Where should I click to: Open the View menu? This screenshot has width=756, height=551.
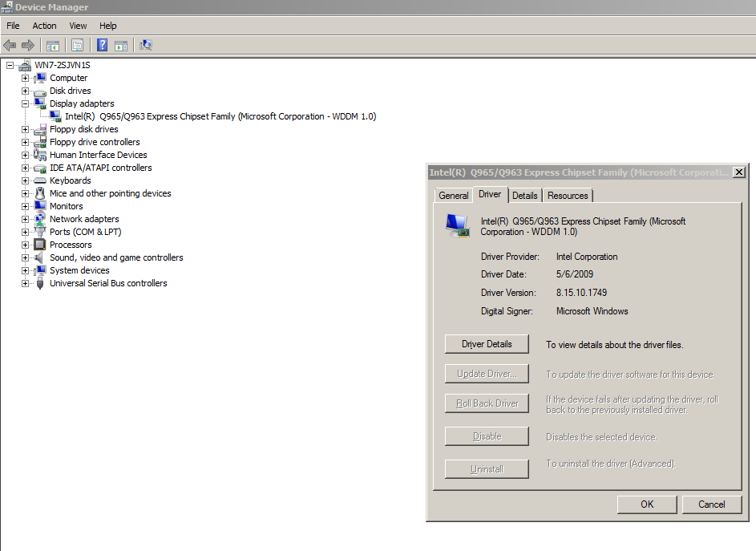pyautogui.click(x=78, y=26)
